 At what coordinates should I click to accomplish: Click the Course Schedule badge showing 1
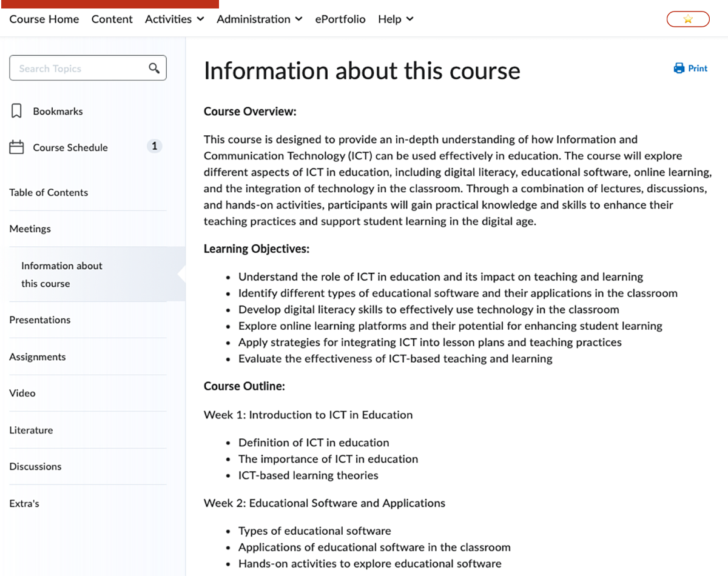tap(154, 146)
